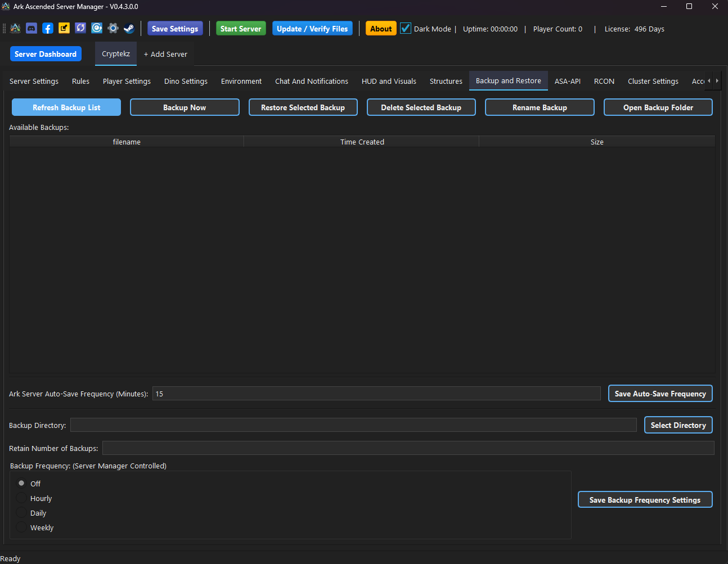Select Hourly backup frequency
The height and width of the screenshot is (564, 728).
coord(21,498)
